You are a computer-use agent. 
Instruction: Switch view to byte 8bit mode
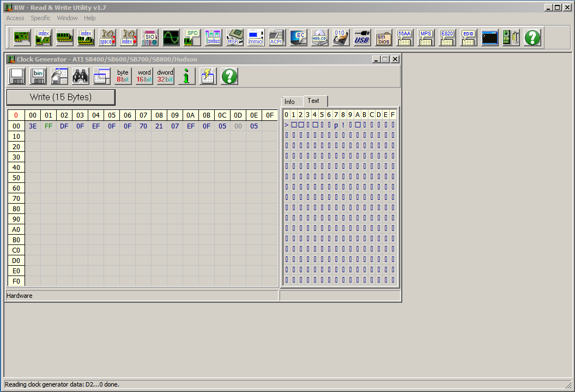[123, 76]
